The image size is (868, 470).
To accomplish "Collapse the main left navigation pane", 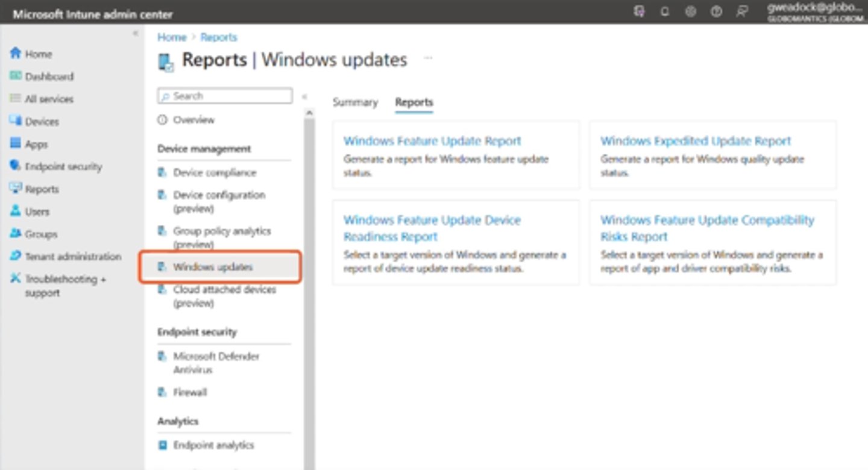I will [x=136, y=34].
